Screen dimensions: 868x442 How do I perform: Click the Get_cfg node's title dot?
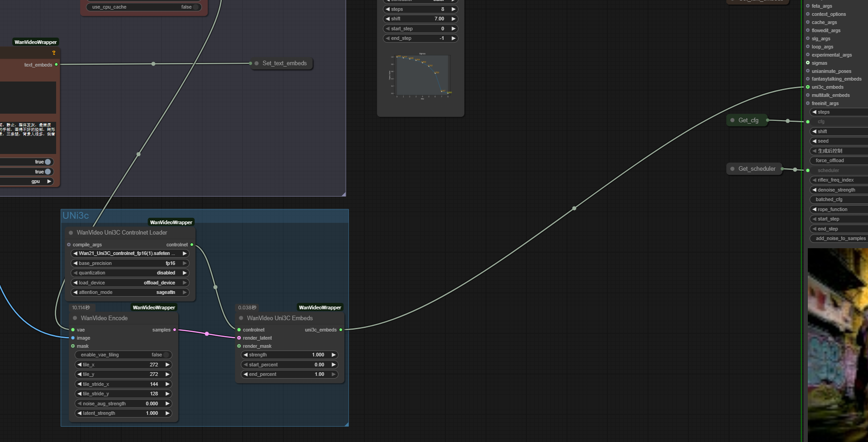[x=733, y=120]
